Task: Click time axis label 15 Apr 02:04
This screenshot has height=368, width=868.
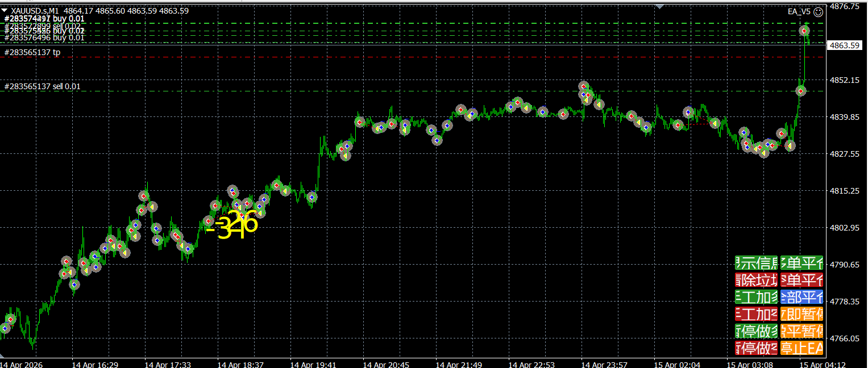Action: click(x=677, y=364)
